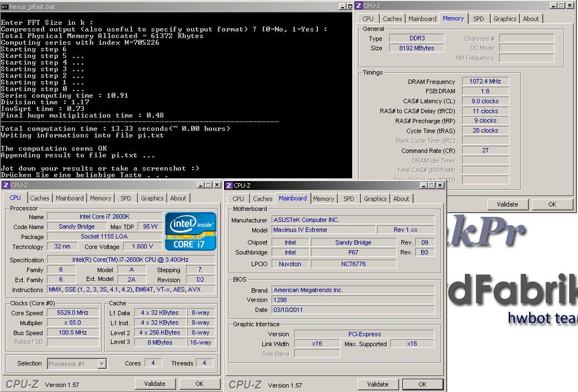Click the Z icon in CPU window title
The image size is (578, 392).
click(x=6, y=185)
